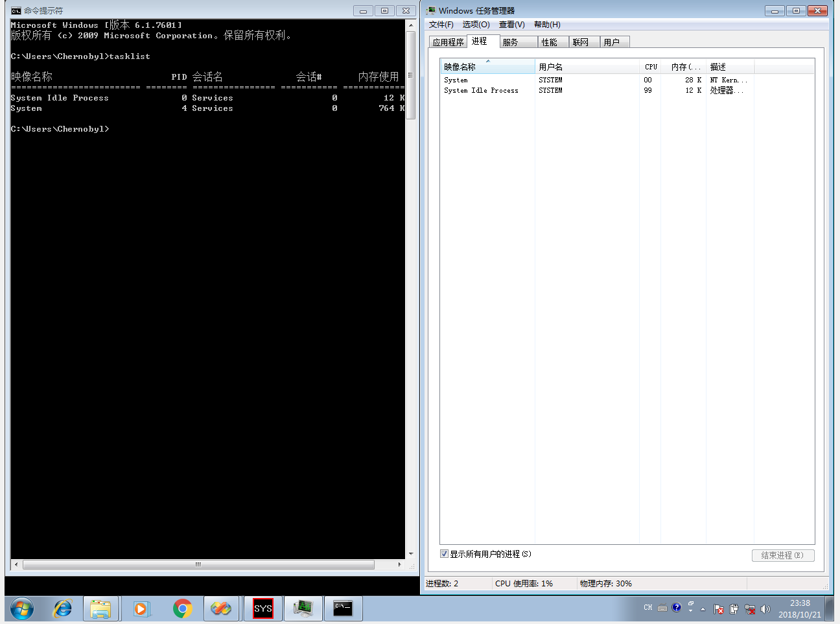The width and height of the screenshot is (840, 624).
Task: Switch to the 联网 tab
Action: (x=585, y=42)
